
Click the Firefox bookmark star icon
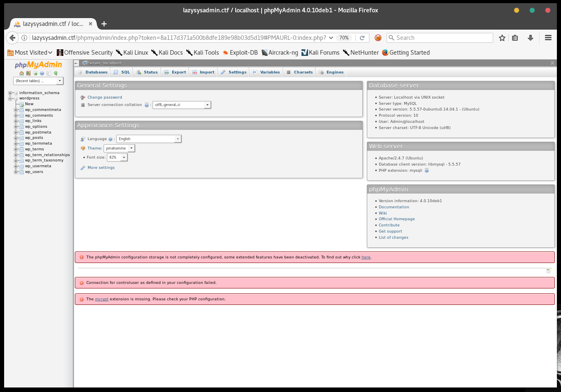(502, 38)
